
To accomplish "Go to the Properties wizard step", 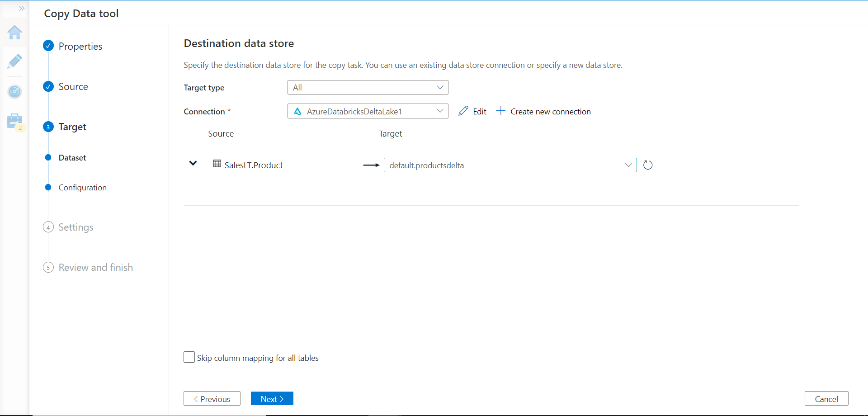I will pyautogui.click(x=80, y=46).
